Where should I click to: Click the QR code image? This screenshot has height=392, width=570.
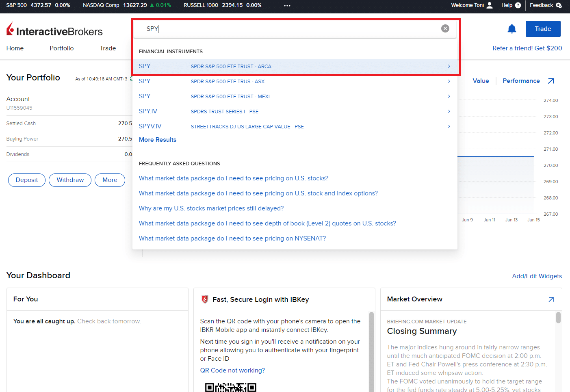[x=231, y=387]
